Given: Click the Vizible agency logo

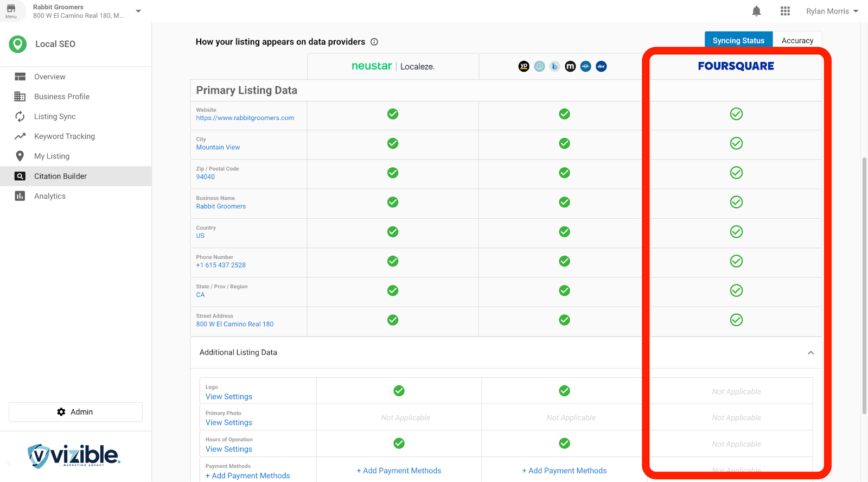Looking at the screenshot, I should click(74, 455).
